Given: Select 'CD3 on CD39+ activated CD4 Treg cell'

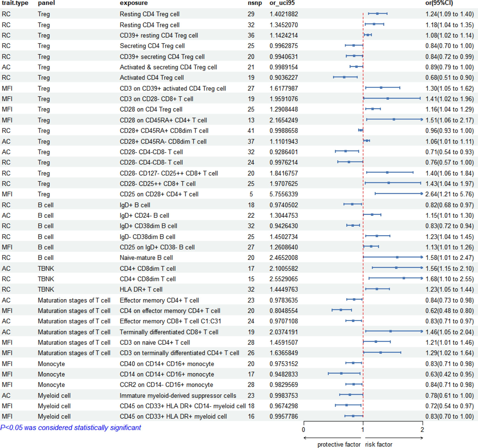Looking at the screenshot, I should coord(173,88).
